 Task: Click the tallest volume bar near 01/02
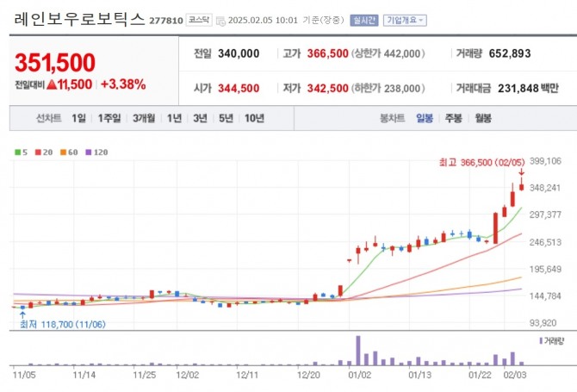pos(358,350)
